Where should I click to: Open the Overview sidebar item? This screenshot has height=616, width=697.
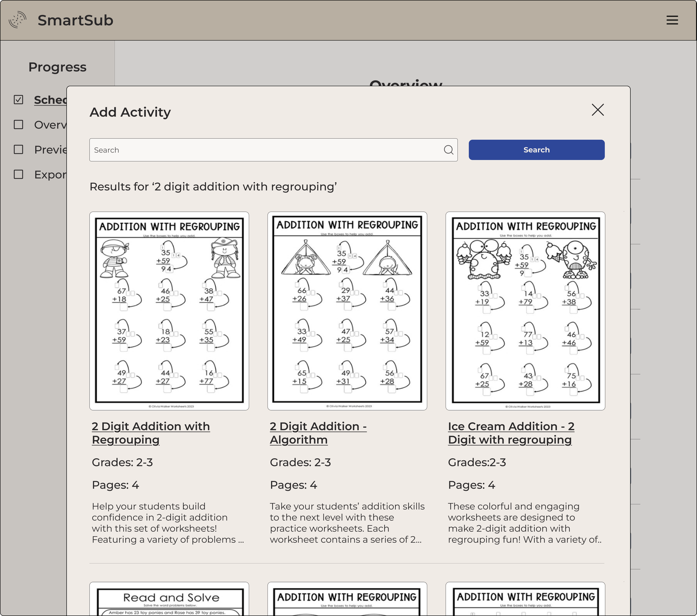click(x=50, y=124)
